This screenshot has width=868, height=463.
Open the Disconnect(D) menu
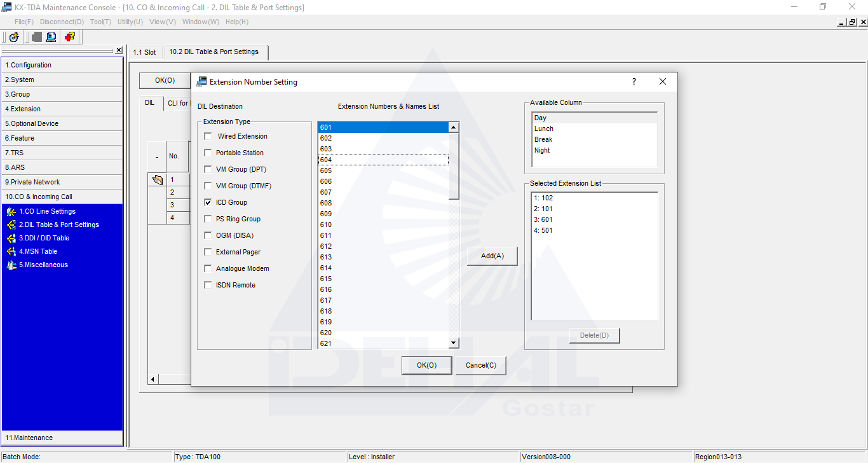pyautogui.click(x=62, y=22)
